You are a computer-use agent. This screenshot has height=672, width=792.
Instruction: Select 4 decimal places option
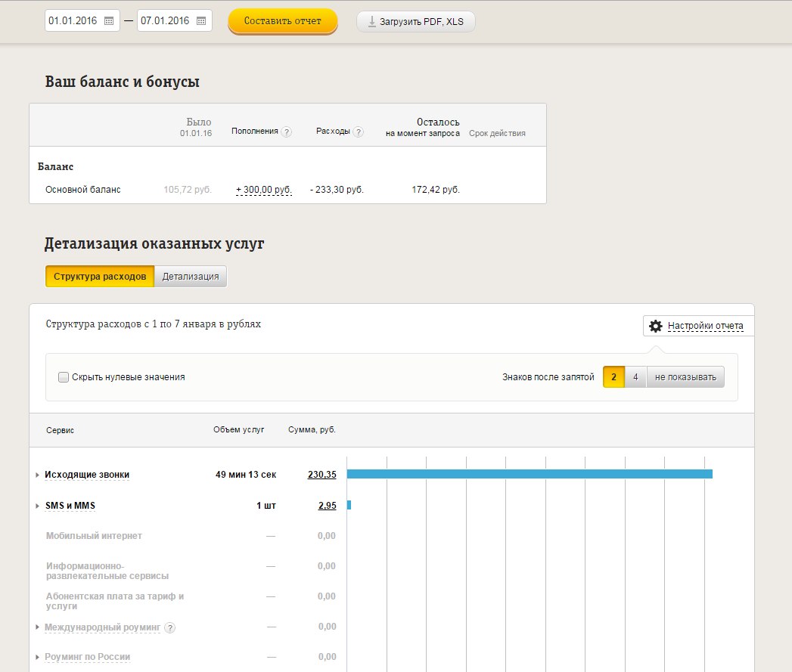point(635,376)
